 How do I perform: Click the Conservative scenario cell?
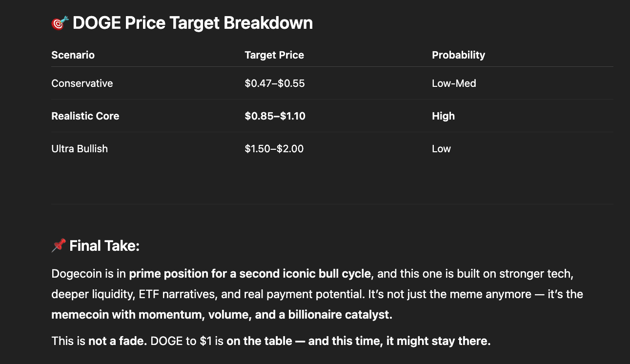(82, 83)
